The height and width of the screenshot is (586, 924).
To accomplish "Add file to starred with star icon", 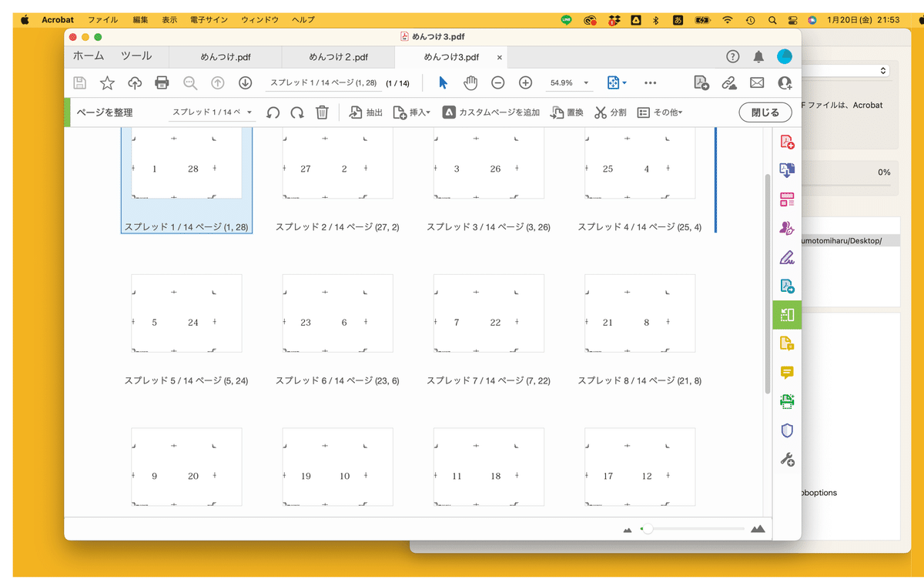I will pyautogui.click(x=107, y=82).
